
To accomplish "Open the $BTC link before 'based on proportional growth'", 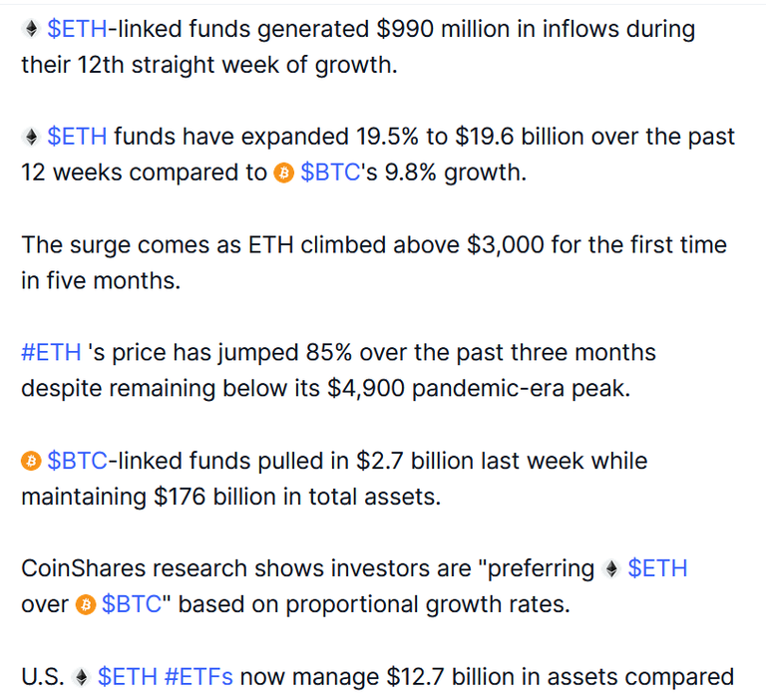I will coord(132,604).
